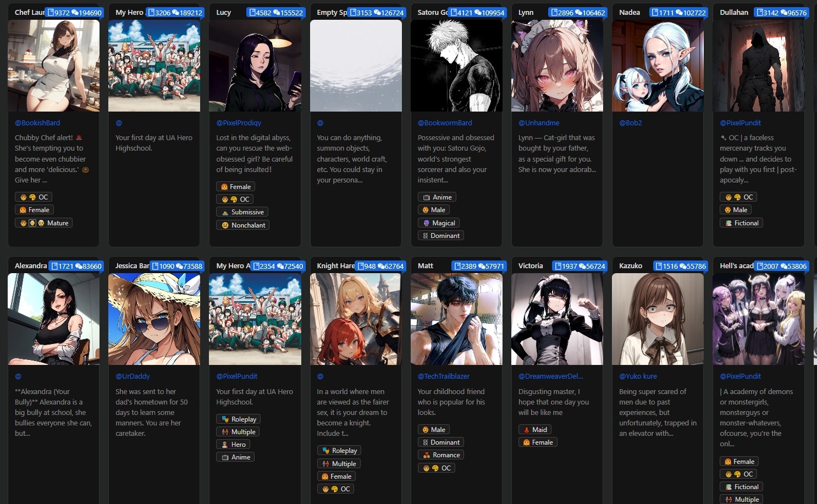The height and width of the screenshot is (504, 817).
Task: Open the Lynn cat-girl image
Action: (x=557, y=66)
